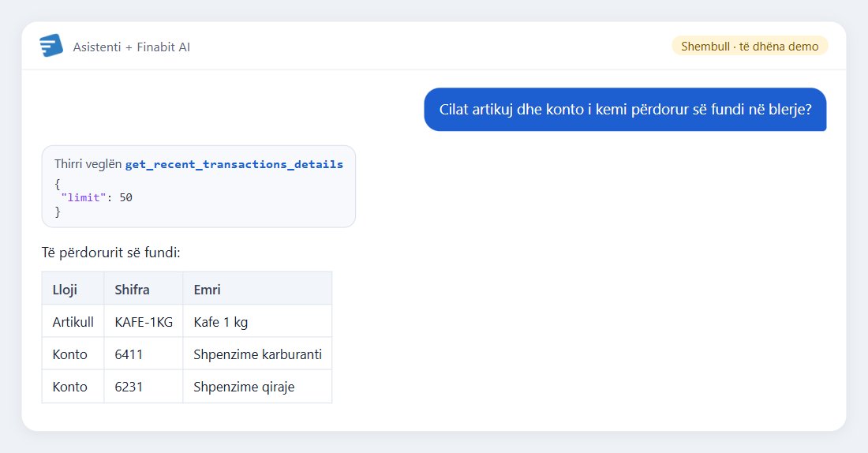The width and height of the screenshot is (868, 453).
Task: Click the 'Emri' column header
Action: pos(257,289)
